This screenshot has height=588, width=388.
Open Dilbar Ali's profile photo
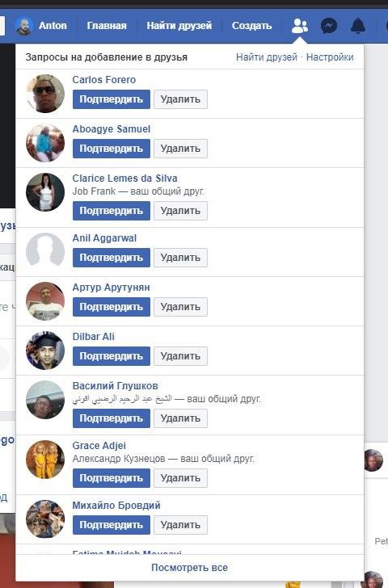pyautogui.click(x=45, y=351)
